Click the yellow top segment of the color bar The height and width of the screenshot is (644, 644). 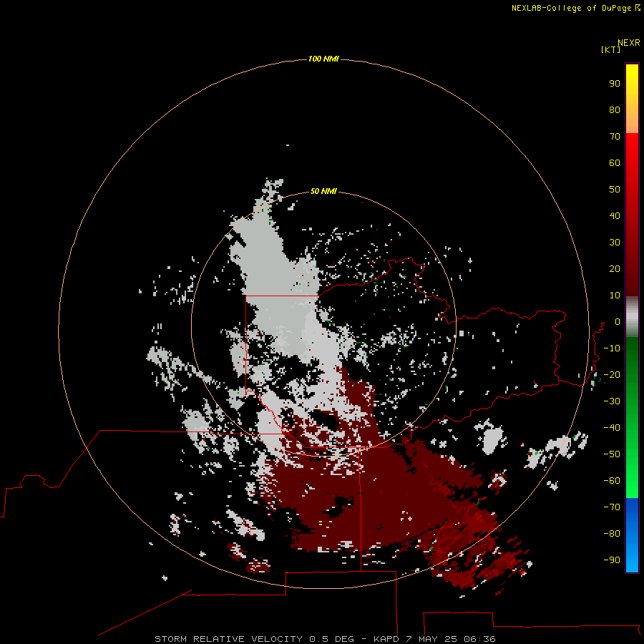click(632, 98)
